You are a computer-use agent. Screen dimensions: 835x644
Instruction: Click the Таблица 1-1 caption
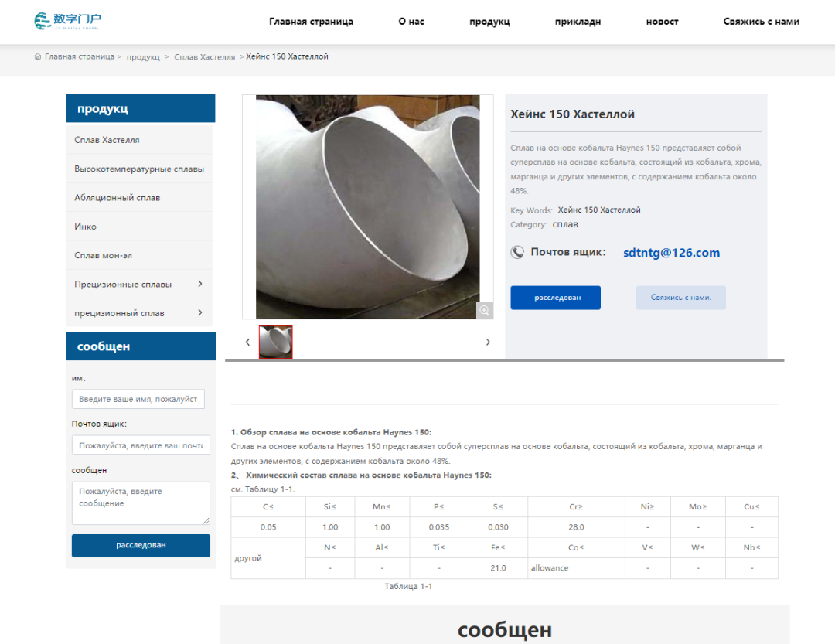408,586
